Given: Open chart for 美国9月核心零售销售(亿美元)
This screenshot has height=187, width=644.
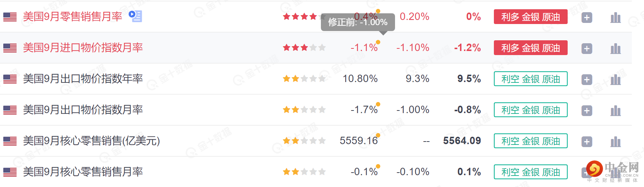Looking at the screenshot, I should tap(615, 142).
